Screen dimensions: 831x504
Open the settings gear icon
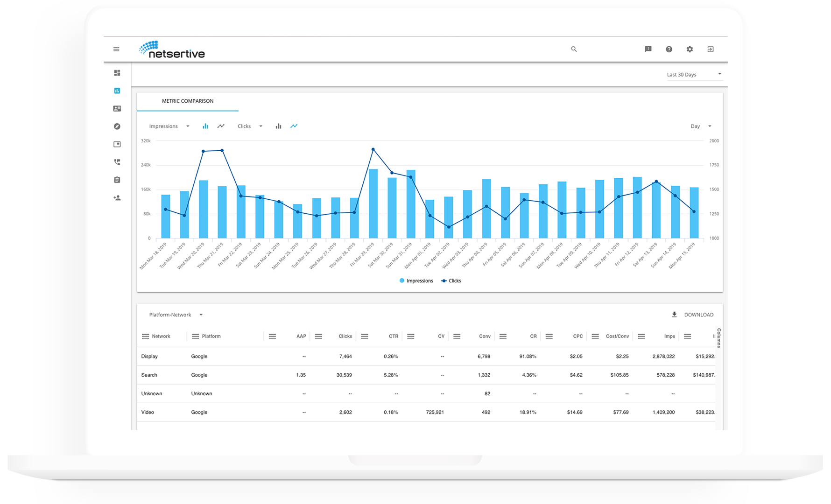pos(690,49)
